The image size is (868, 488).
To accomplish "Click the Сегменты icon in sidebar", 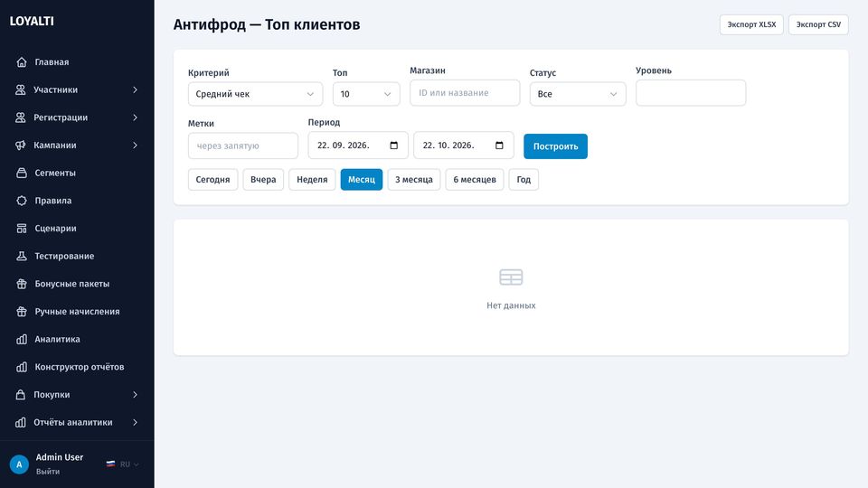I will (x=22, y=173).
